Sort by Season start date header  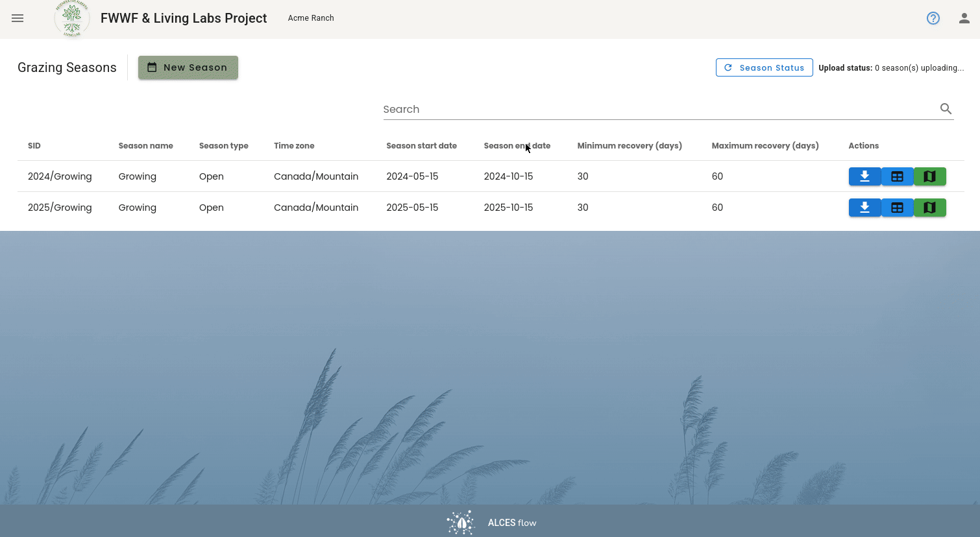422,146
